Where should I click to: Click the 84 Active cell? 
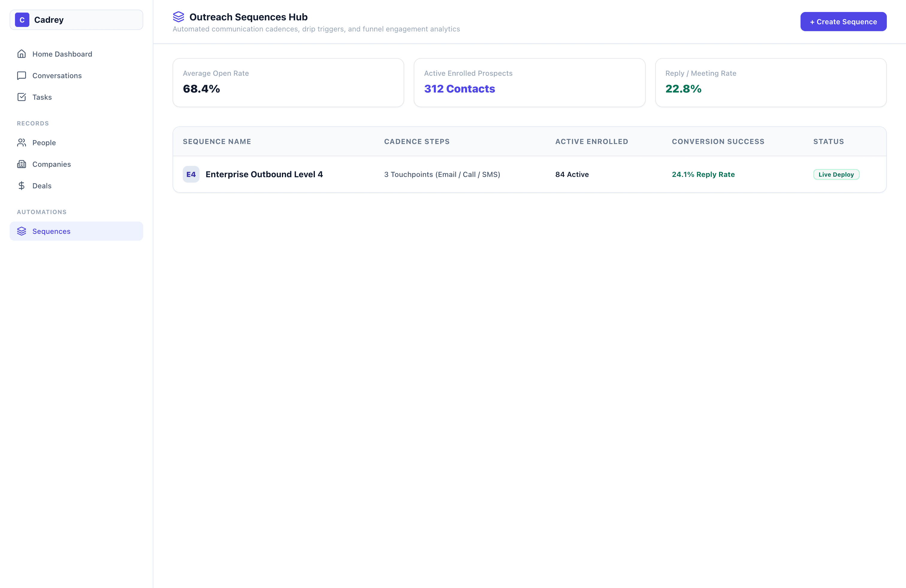[572, 175]
